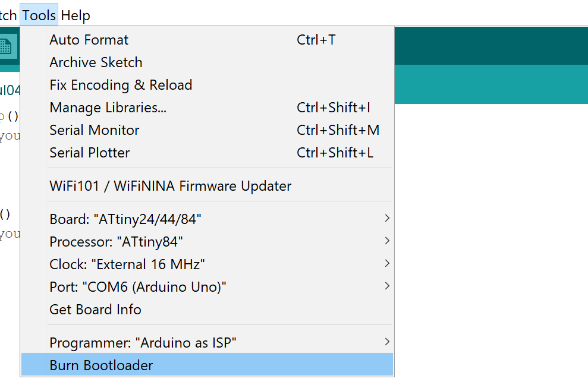Choose Archive Sketch
Viewport: 588px width, 385px height.
pyautogui.click(x=96, y=63)
